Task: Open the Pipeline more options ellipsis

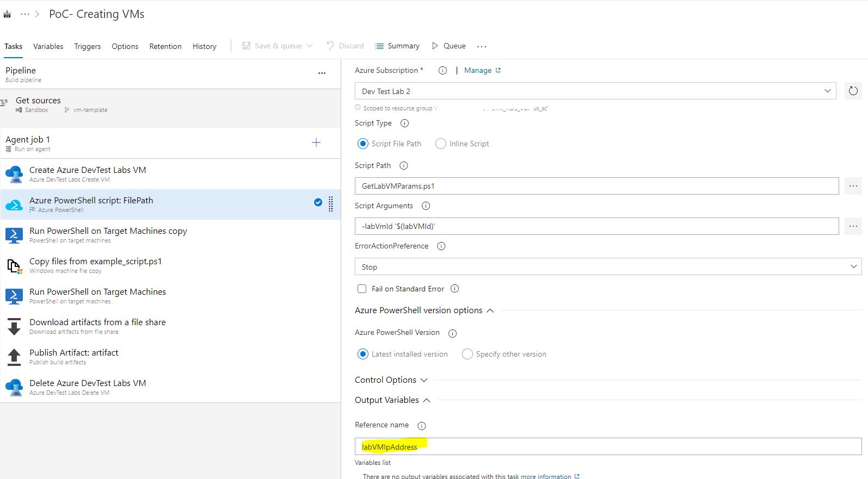Action: pyautogui.click(x=322, y=73)
